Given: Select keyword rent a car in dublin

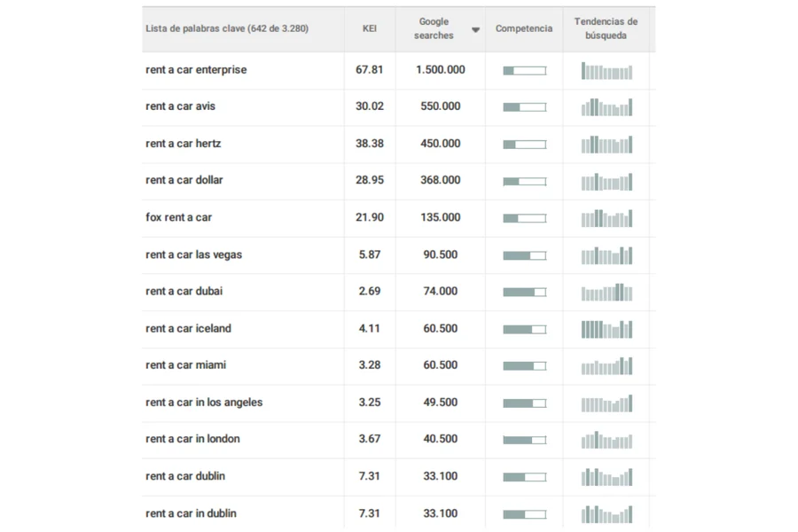Looking at the screenshot, I should (191, 513).
